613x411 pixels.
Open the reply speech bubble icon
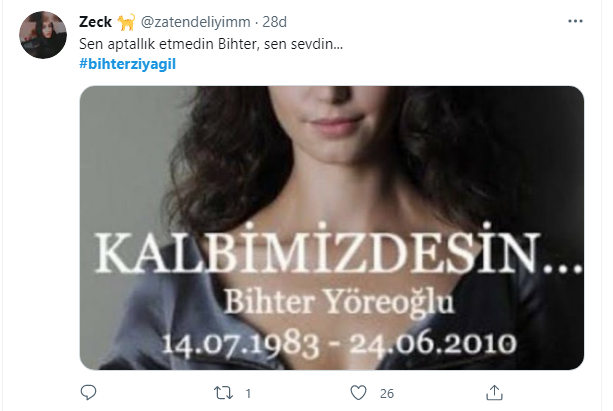[88, 392]
